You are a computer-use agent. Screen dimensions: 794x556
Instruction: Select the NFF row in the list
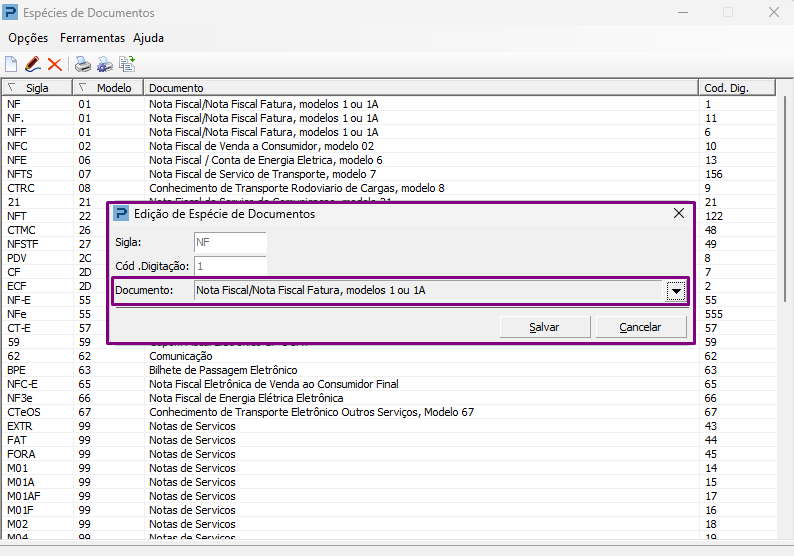click(389, 132)
